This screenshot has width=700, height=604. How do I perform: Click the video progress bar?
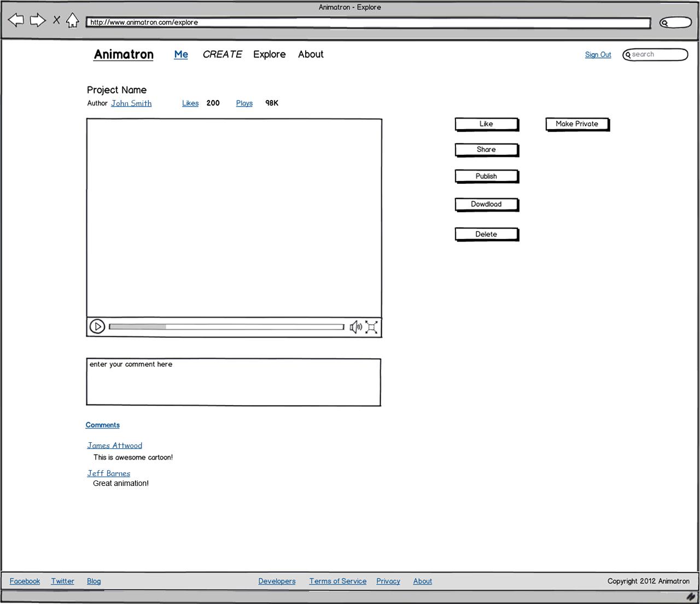pos(226,327)
